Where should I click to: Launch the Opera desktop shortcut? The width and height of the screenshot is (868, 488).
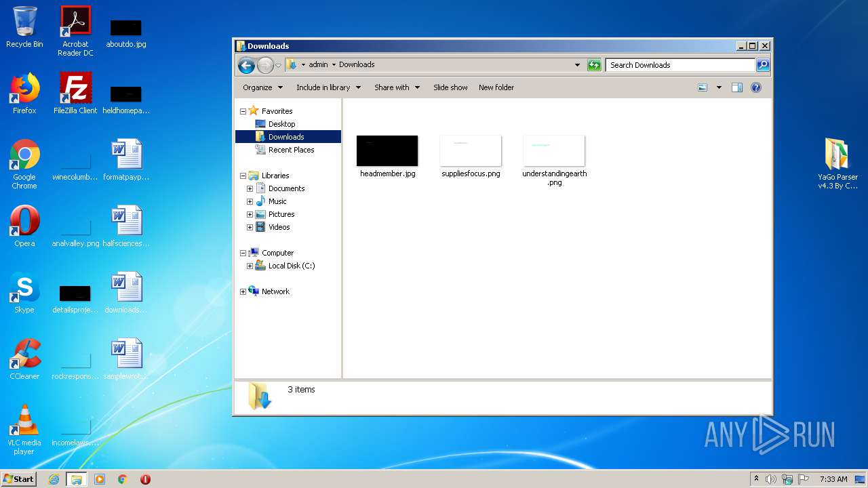(x=24, y=226)
